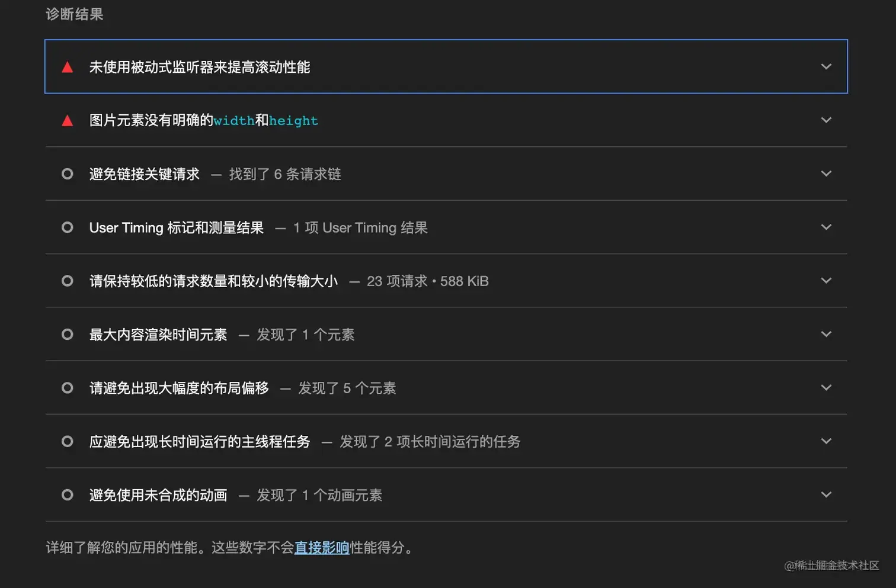Image resolution: width=896 pixels, height=588 pixels.
Task: Expand chevron for 未使用被动式监听器来提高滚动性能
Action: click(x=826, y=66)
